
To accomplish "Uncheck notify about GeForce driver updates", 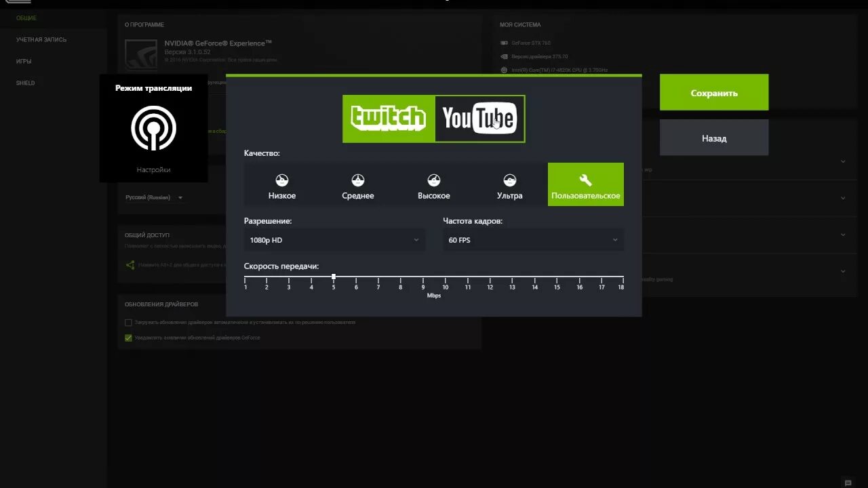I will pyautogui.click(x=128, y=338).
